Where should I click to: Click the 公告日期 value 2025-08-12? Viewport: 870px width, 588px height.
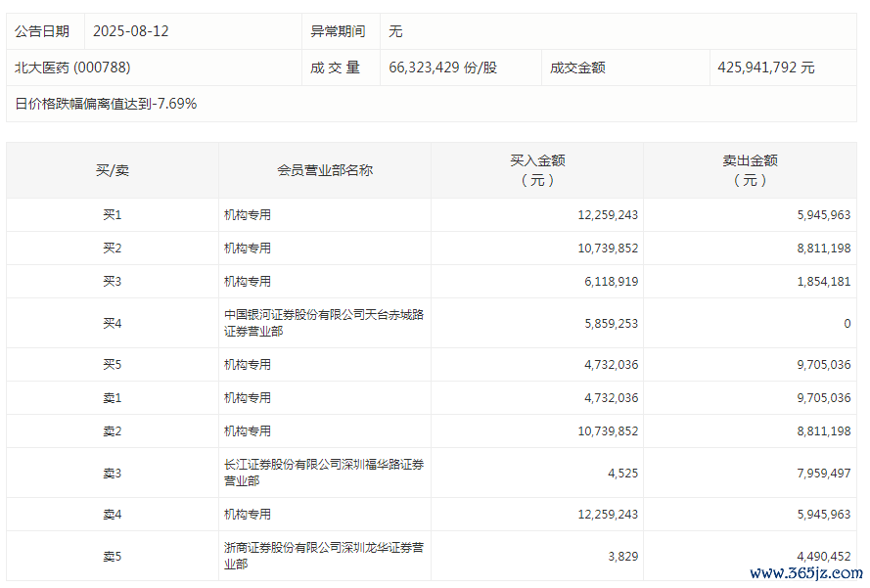point(130,31)
